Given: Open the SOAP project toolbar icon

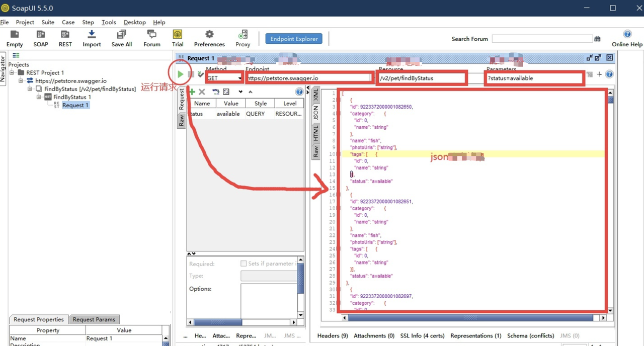Looking at the screenshot, I should pos(41,38).
